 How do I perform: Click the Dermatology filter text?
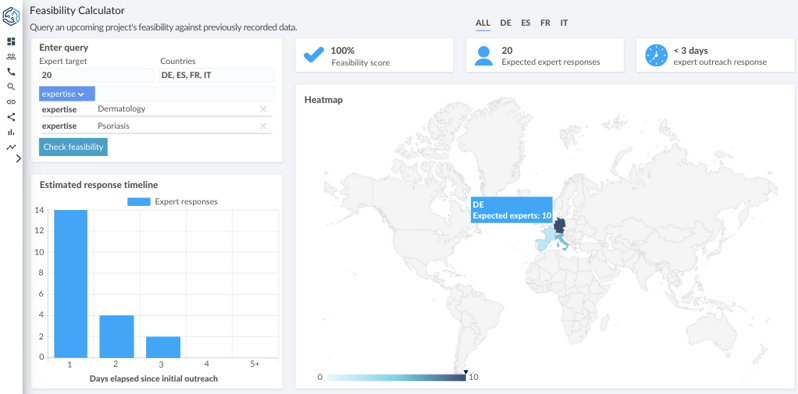click(122, 109)
